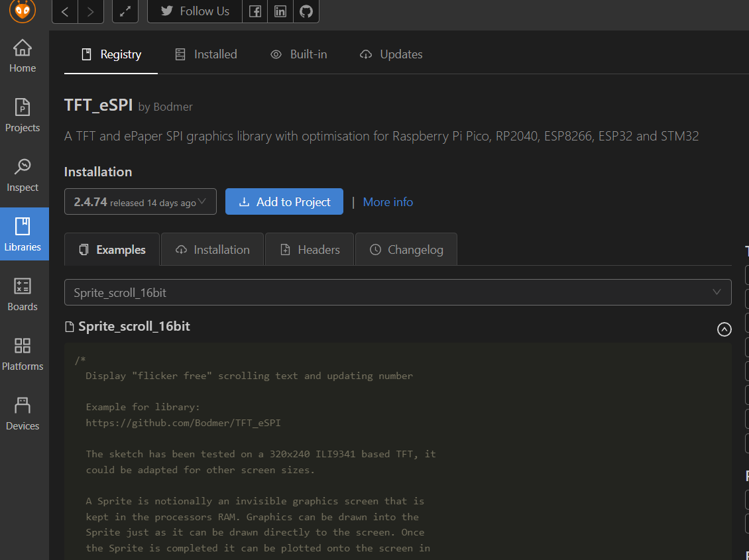749x560 pixels.
Task: Open the Sprite_scroll_16bit example dropdown
Action: click(398, 292)
